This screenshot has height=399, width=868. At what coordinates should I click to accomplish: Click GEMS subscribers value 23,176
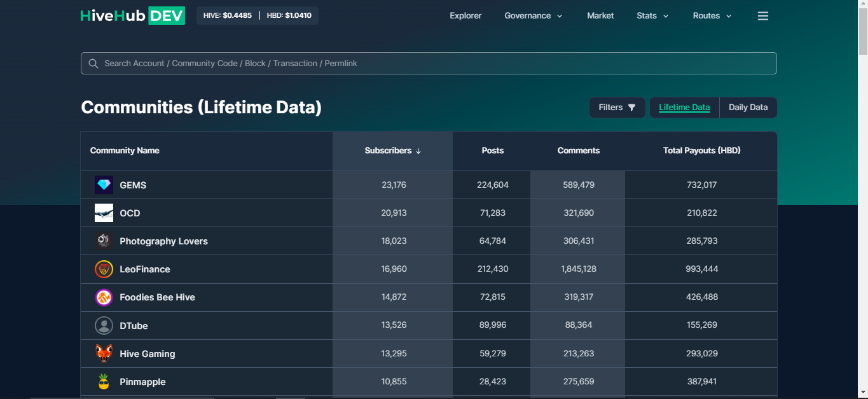[x=394, y=185]
